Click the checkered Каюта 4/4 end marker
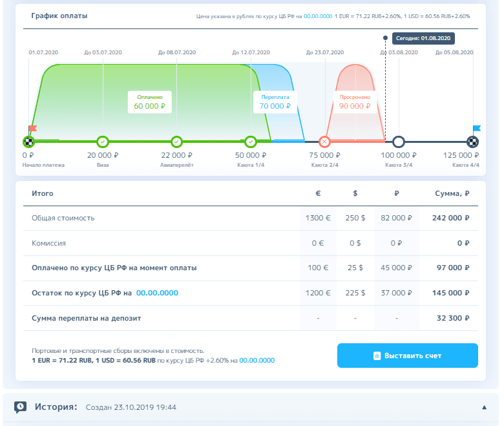Viewport: 504px width, 426px height. click(x=473, y=142)
